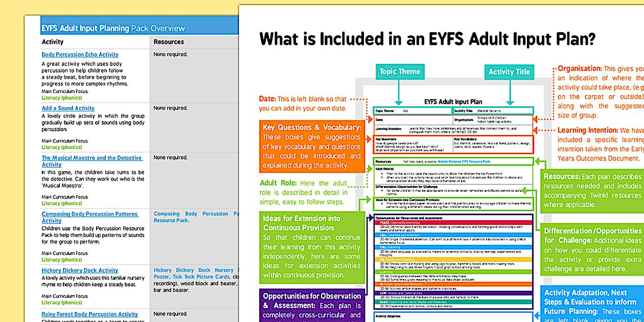Image resolution: width=644 pixels, height=322 pixels.
Task: Open Composing Body Percussion Patterns Activity link
Action: coord(90,214)
